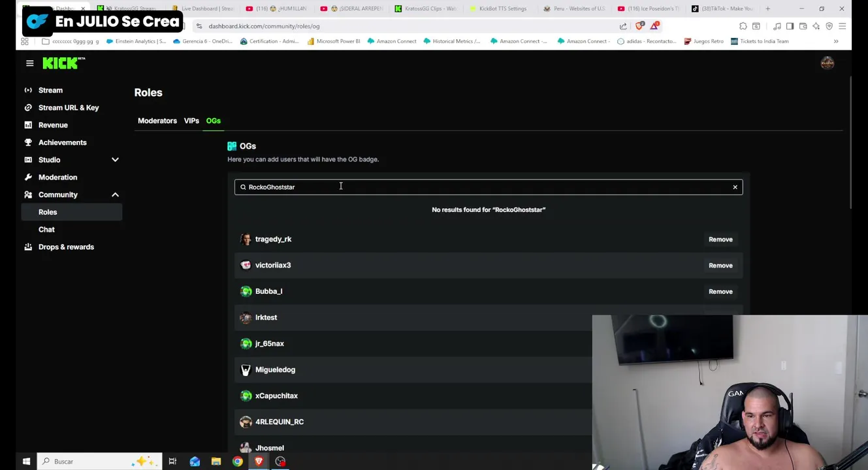The height and width of the screenshot is (470, 868).
Task: Switch to the Moderators tab
Action: click(x=157, y=121)
